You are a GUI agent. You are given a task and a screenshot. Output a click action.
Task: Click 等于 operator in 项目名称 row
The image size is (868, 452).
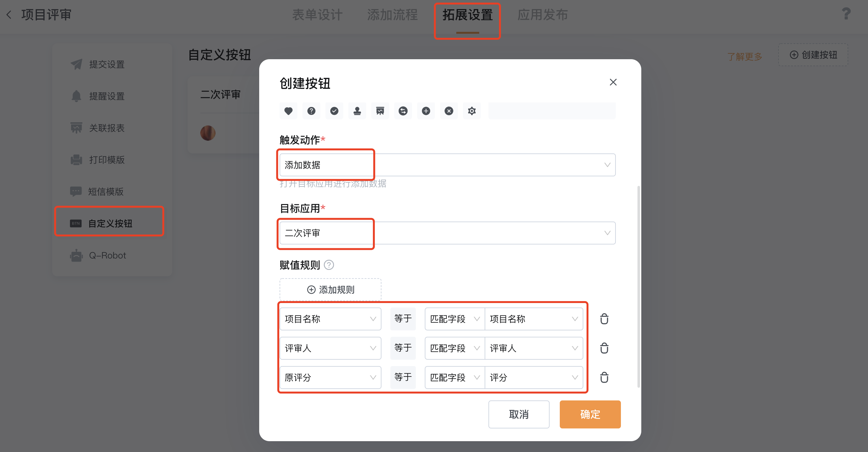(403, 319)
